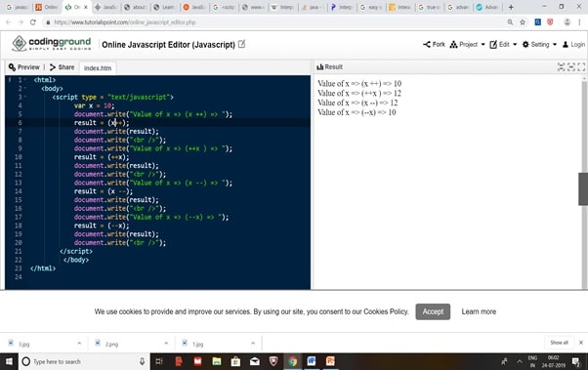Open the antivirus shield app in taskbar

pos(273,362)
